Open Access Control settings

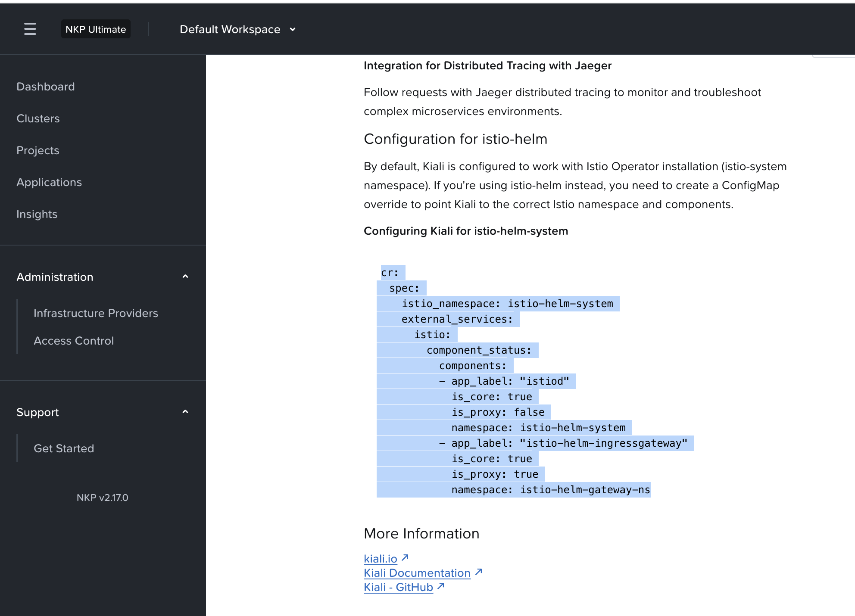tap(74, 341)
